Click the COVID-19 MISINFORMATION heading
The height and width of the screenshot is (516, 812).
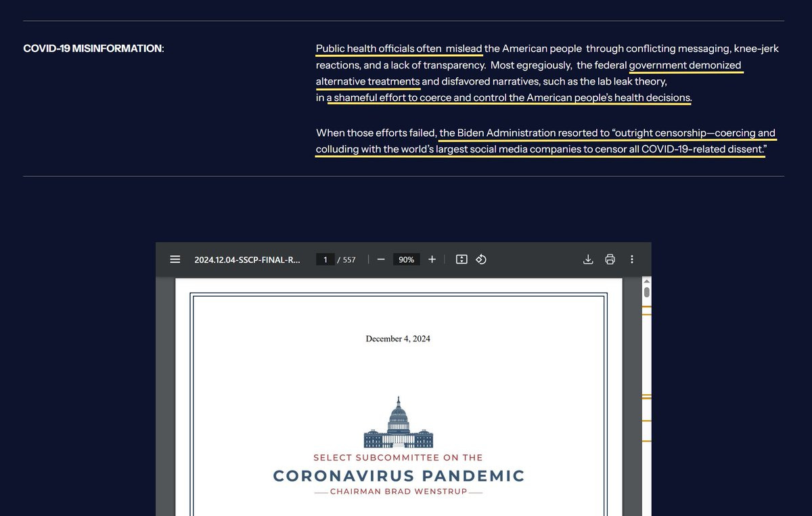[93, 49]
